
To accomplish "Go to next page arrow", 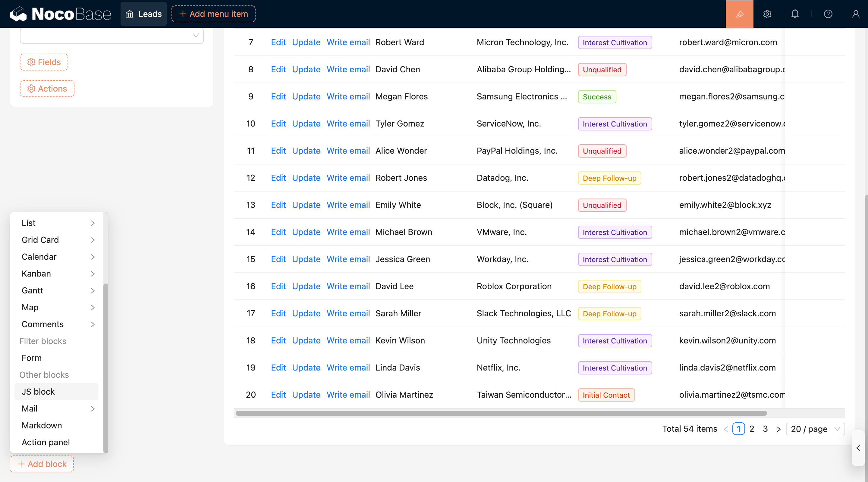I will click(x=778, y=429).
